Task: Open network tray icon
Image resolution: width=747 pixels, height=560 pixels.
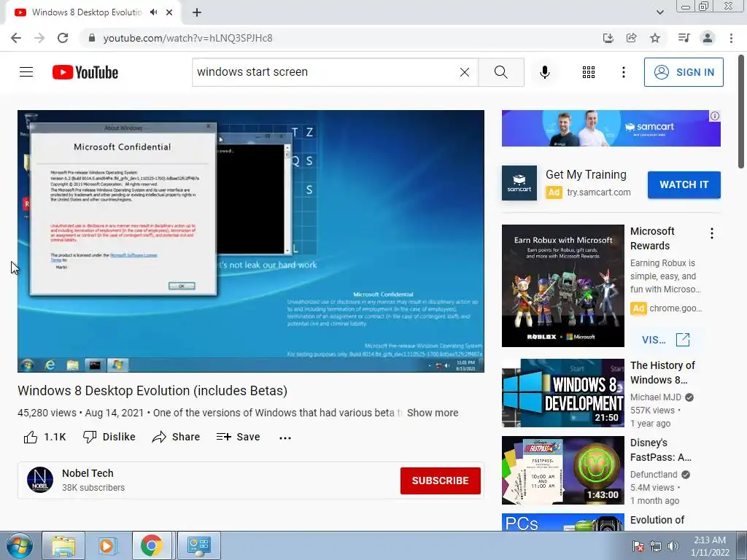Action: pyautogui.click(x=655, y=546)
